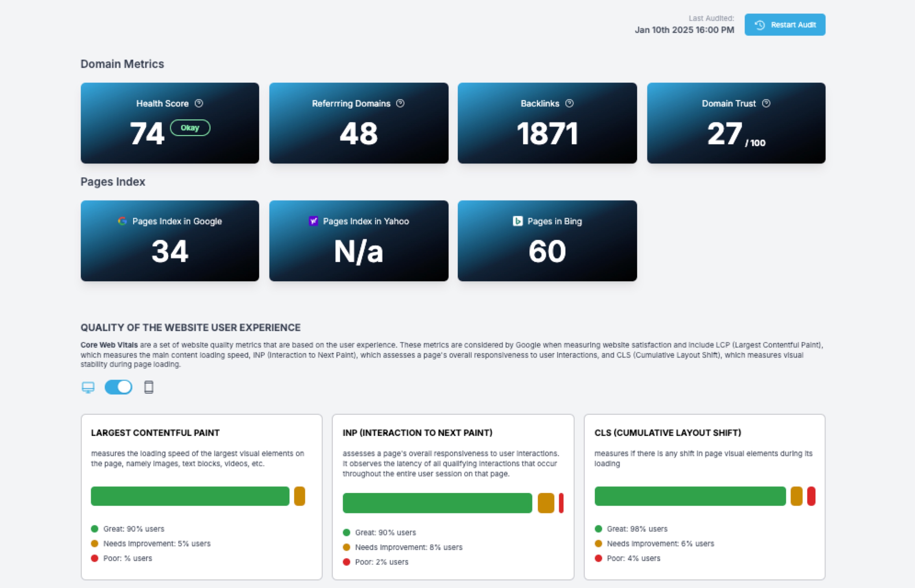915x588 pixels.
Task: Click 'Needs Improvement: 5% users' legend
Action: pyautogui.click(x=157, y=543)
